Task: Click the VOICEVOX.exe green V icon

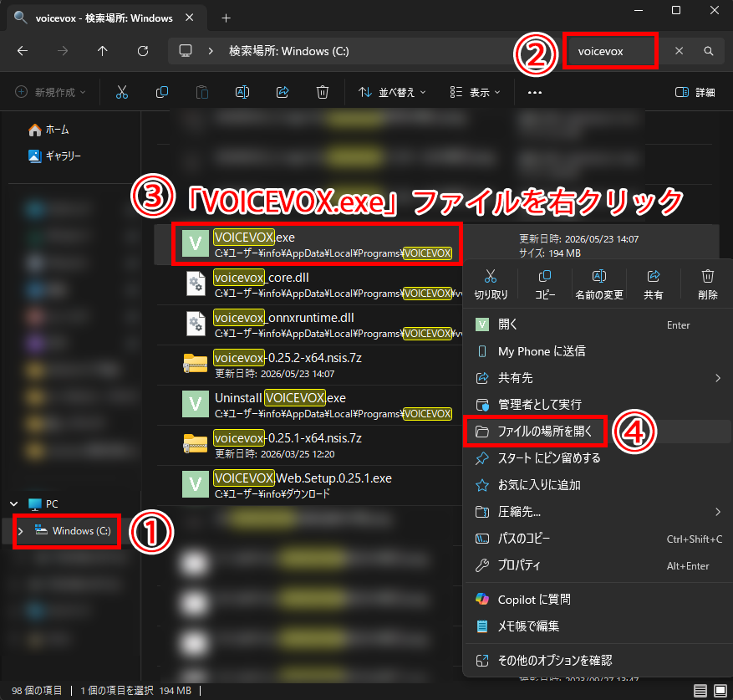Action: [195, 243]
